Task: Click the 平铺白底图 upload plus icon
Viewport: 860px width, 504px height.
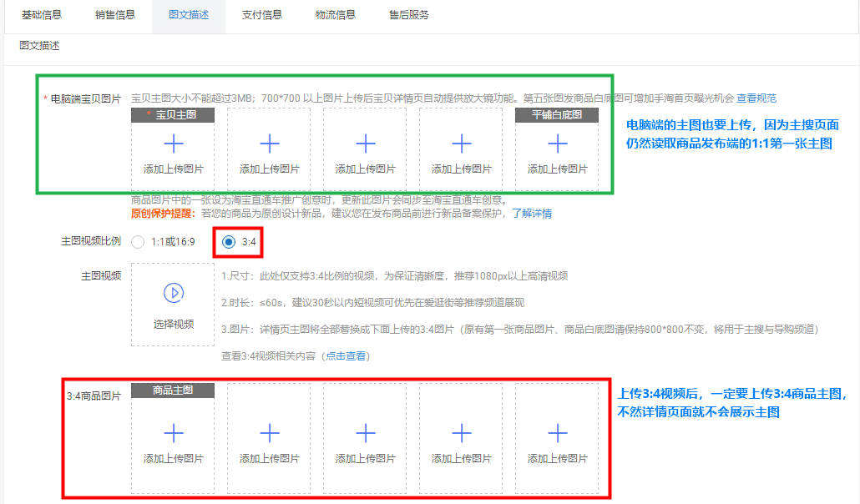Action: click(x=556, y=144)
